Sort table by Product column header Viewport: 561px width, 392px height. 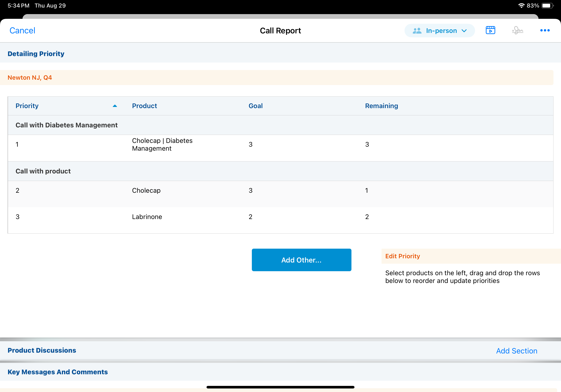click(x=144, y=106)
